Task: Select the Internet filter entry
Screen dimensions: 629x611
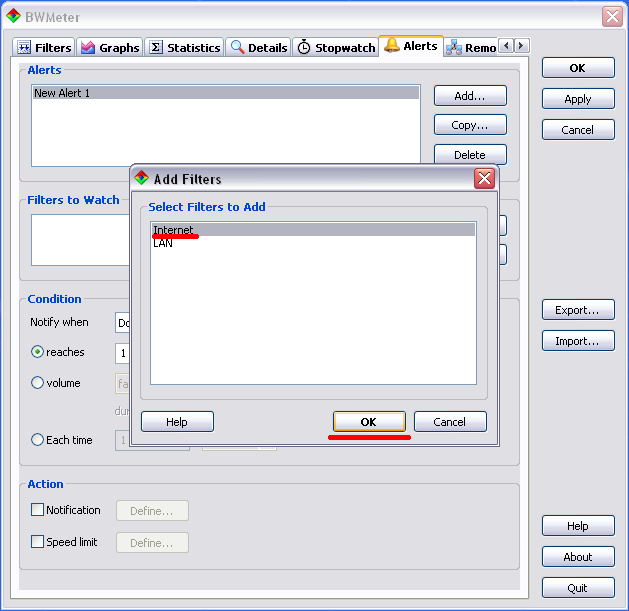Action: pyautogui.click(x=173, y=230)
